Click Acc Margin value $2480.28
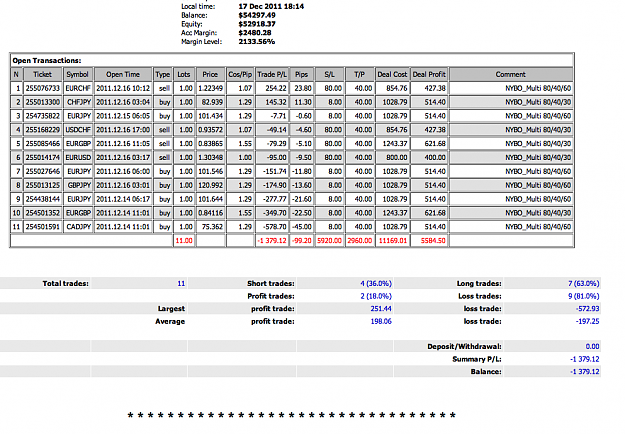Viewport: 625px width, 434px height. (255, 33)
